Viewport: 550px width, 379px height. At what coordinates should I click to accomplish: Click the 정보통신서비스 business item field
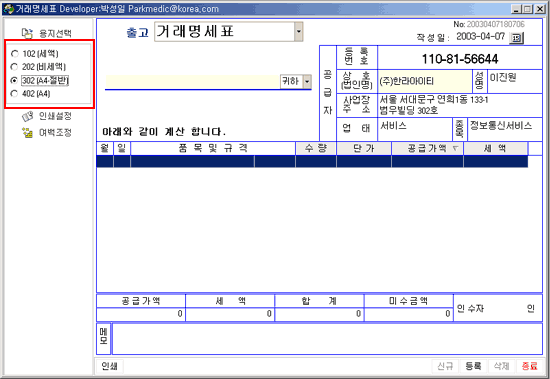[505, 129]
